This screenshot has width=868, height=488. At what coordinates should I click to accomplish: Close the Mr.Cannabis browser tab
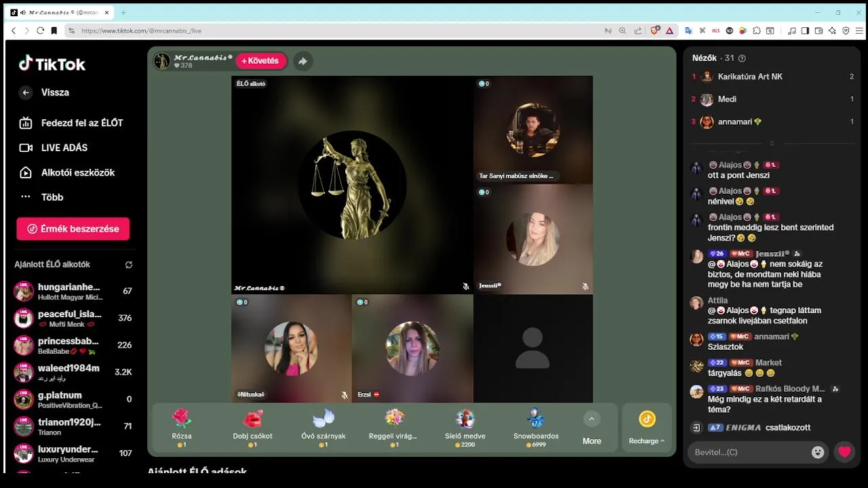[107, 12]
